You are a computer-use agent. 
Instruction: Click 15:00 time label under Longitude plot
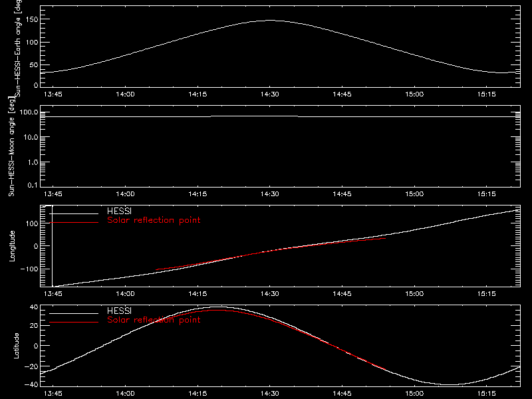[414, 294]
